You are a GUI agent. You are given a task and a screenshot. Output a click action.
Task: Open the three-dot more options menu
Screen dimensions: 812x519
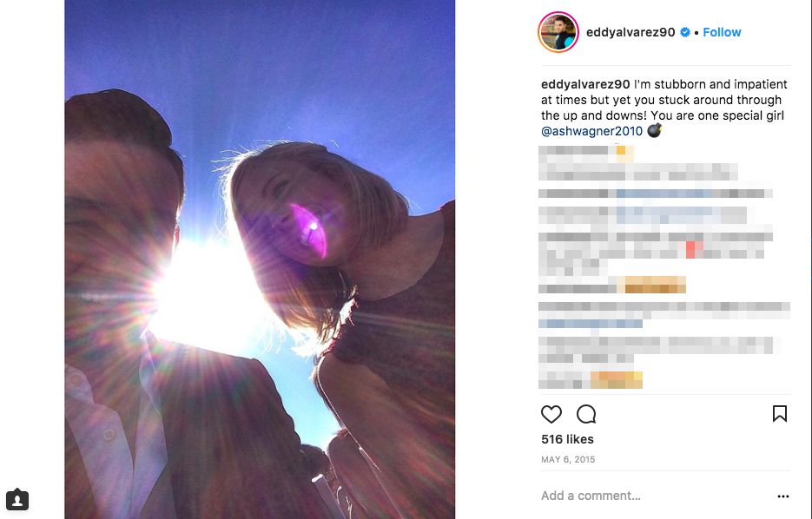(783, 496)
